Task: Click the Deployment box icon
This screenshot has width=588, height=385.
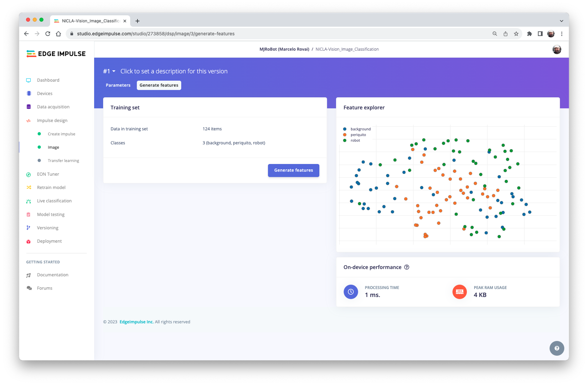Action: pos(29,241)
